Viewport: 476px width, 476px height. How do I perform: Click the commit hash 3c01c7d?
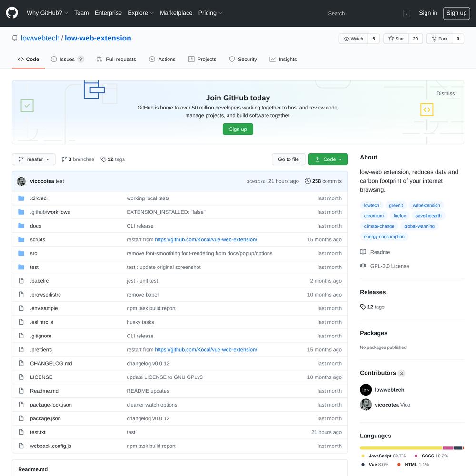pyautogui.click(x=256, y=181)
